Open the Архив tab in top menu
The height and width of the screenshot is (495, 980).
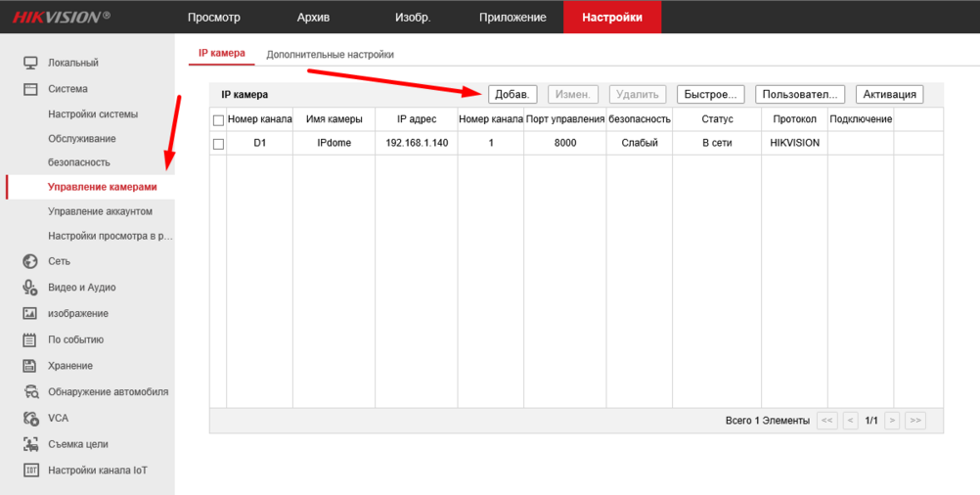click(313, 18)
